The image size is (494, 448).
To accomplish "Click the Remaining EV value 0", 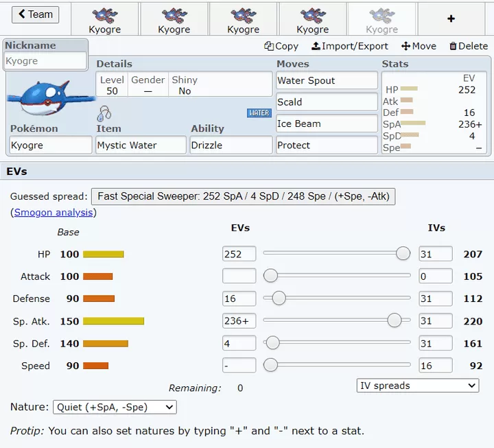I will click(240, 388).
